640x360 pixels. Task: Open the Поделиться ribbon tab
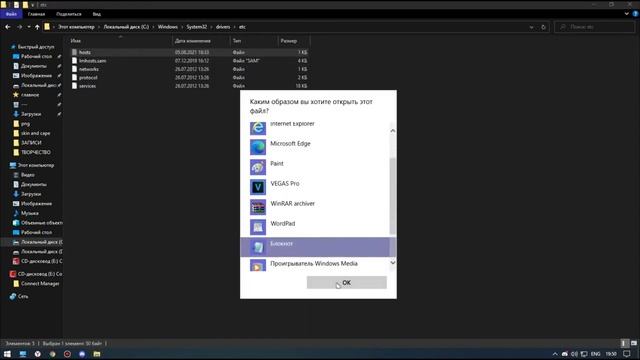click(69, 14)
